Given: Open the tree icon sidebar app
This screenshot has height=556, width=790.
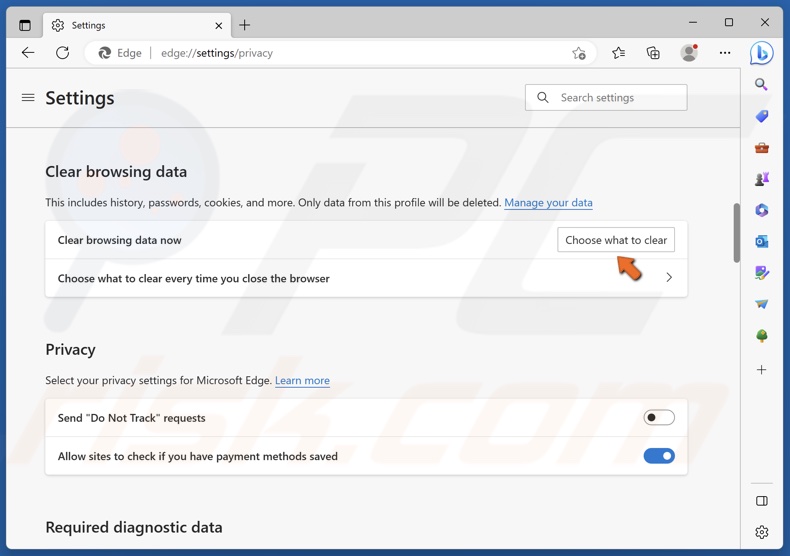Looking at the screenshot, I should coord(761,336).
